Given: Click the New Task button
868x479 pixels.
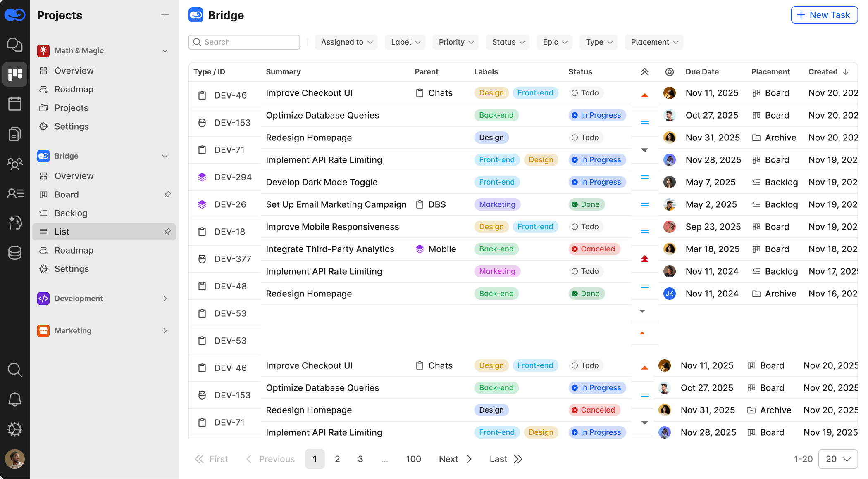Looking at the screenshot, I should tap(824, 15).
